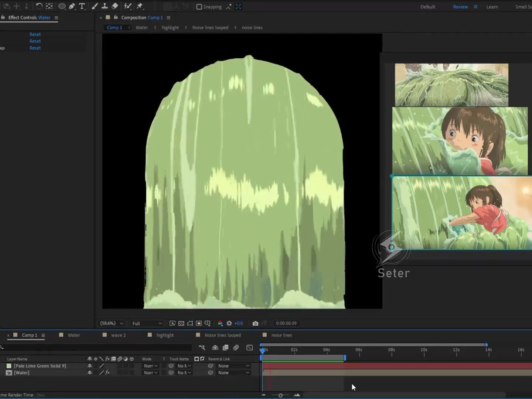Switch to the Learn workspace
This screenshot has height=399, width=532.
(492, 7)
